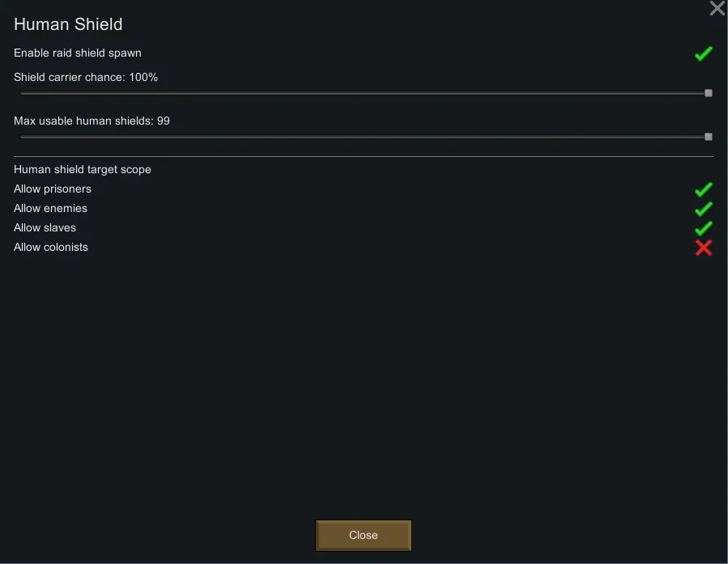Disable the raid shield spawn checkmark
728x564 pixels.
coord(703,53)
